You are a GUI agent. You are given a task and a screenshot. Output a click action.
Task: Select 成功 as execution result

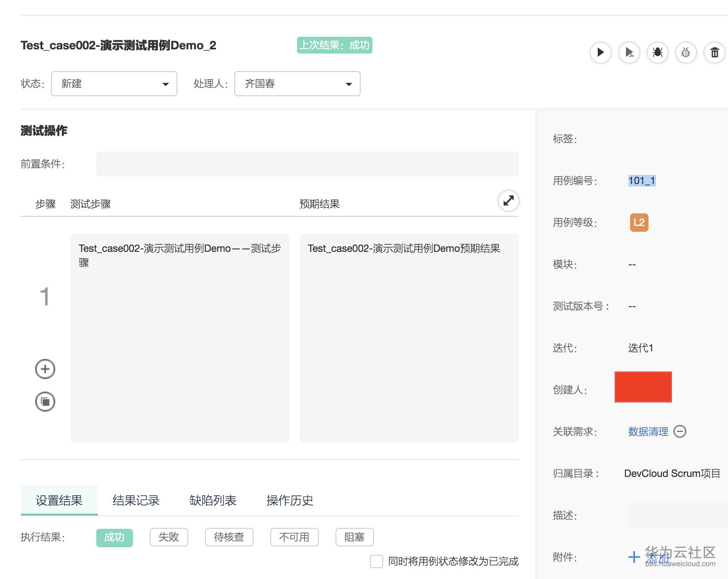(x=115, y=538)
